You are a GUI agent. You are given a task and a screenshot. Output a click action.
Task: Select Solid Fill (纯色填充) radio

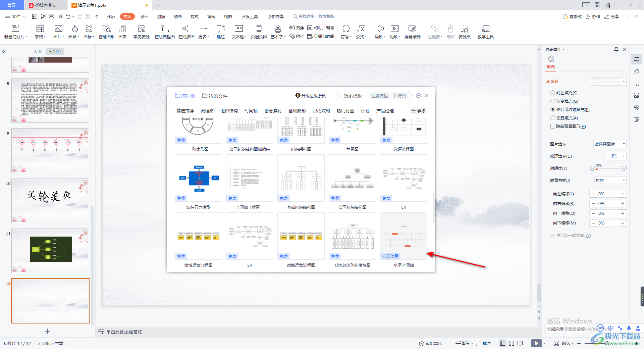pos(553,93)
